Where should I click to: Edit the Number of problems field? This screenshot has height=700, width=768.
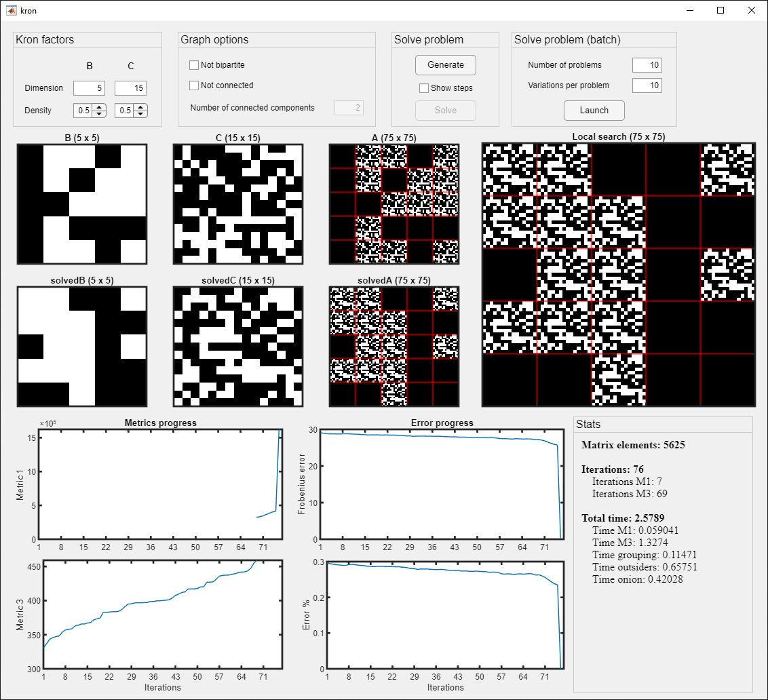point(647,65)
